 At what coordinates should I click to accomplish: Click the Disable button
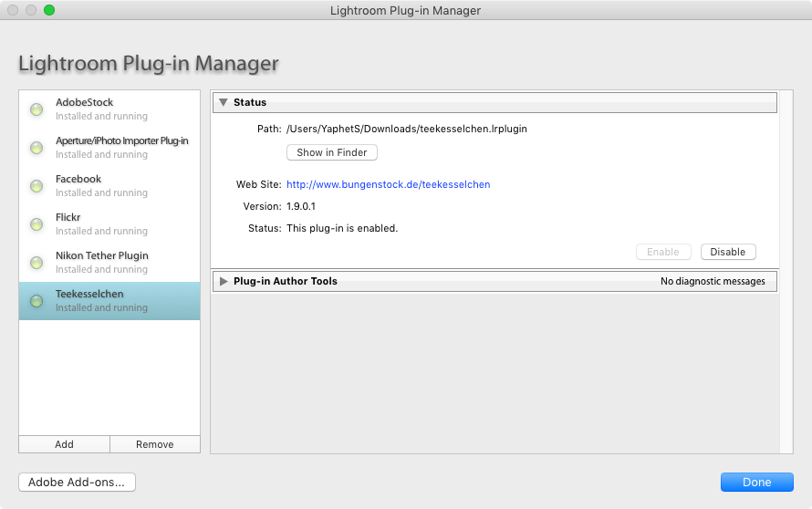point(728,252)
